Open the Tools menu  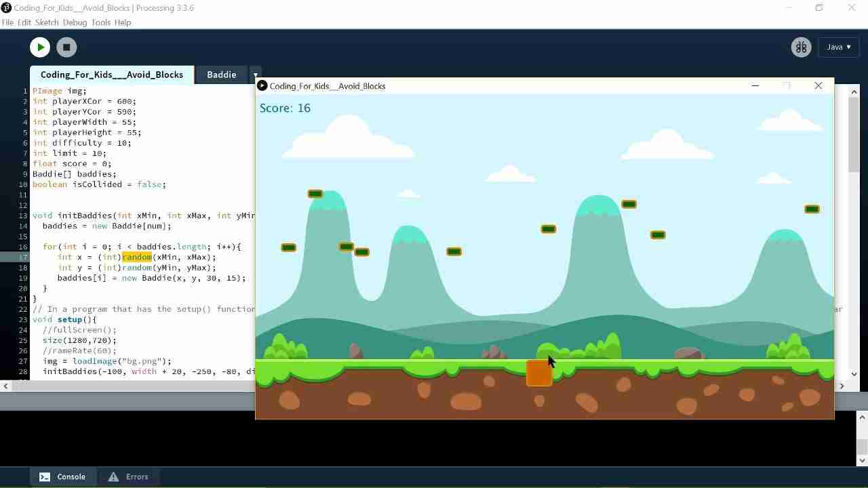tap(100, 22)
